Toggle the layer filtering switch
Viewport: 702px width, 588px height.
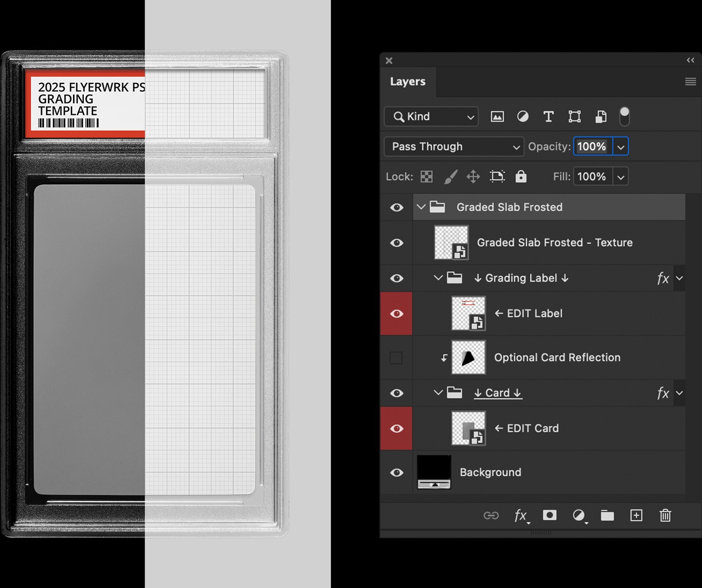coord(624,117)
